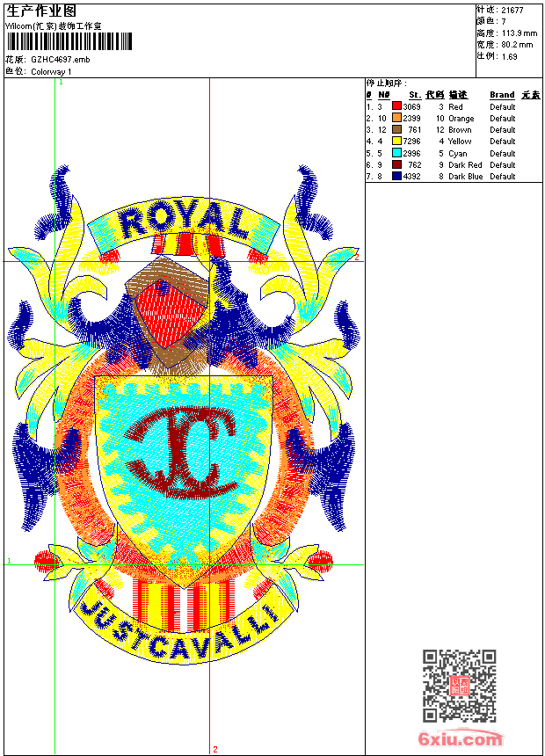The width and height of the screenshot is (545, 756).
Task: Click the St. column header
Action: point(415,95)
